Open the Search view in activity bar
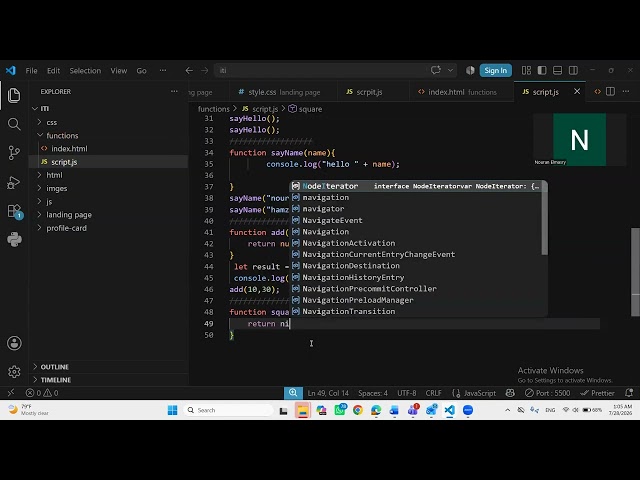640x480 pixels. [x=14, y=124]
